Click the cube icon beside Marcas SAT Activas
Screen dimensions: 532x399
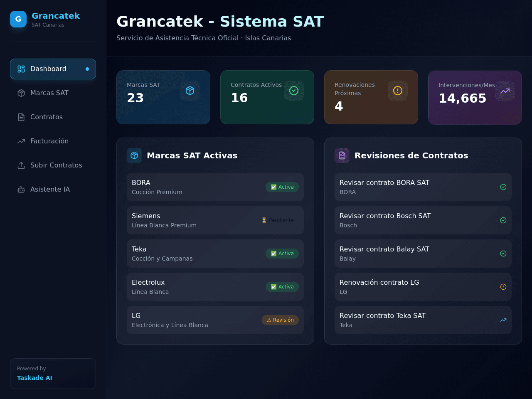click(x=134, y=155)
